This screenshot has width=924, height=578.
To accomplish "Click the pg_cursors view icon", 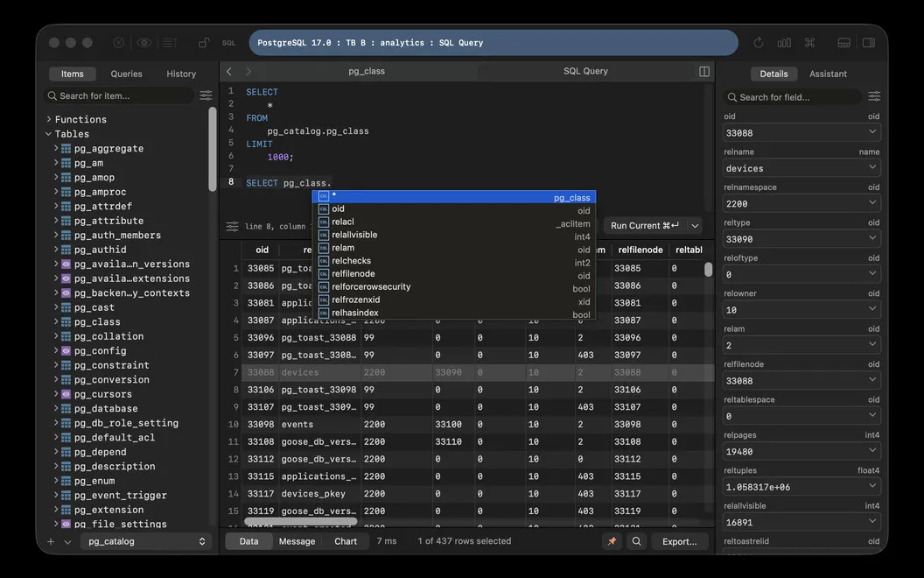I will [x=66, y=394].
